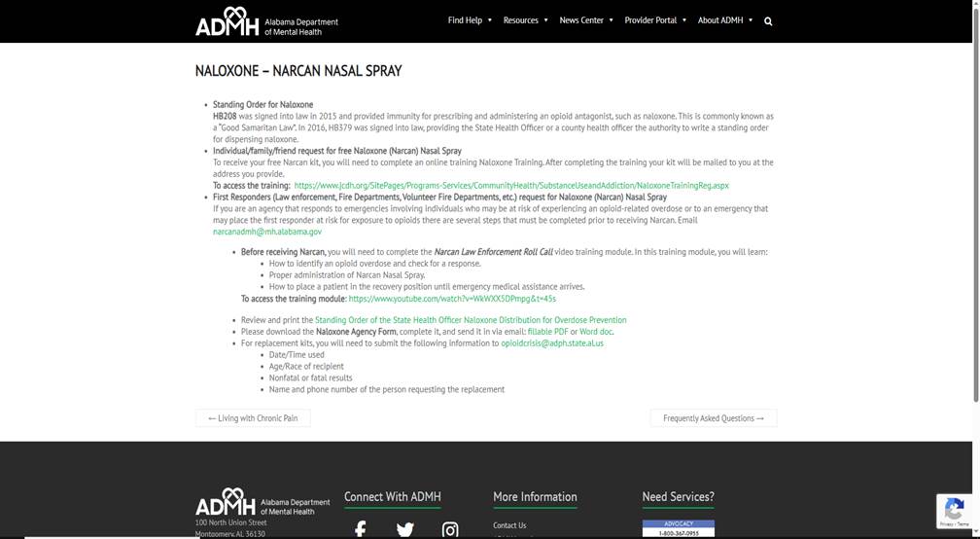Open the About ADMH menu

click(x=720, y=20)
